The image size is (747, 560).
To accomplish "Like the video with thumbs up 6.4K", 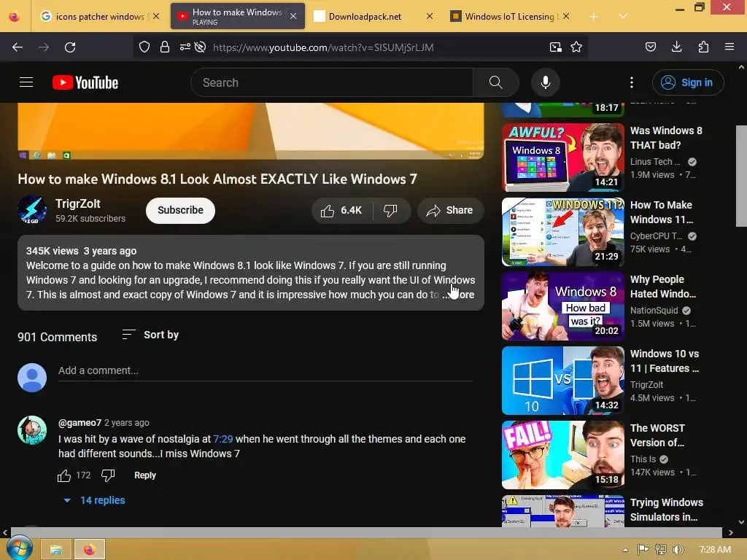I will [341, 211].
